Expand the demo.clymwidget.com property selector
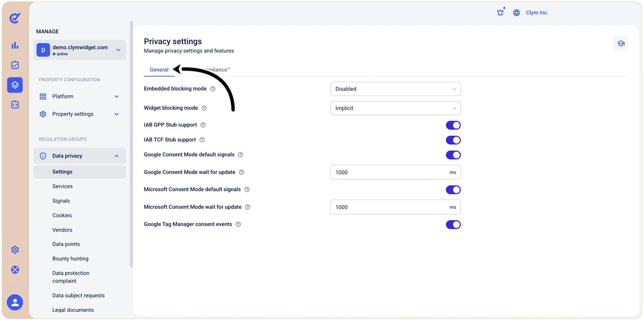This screenshot has width=644, height=321. coord(80,50)
